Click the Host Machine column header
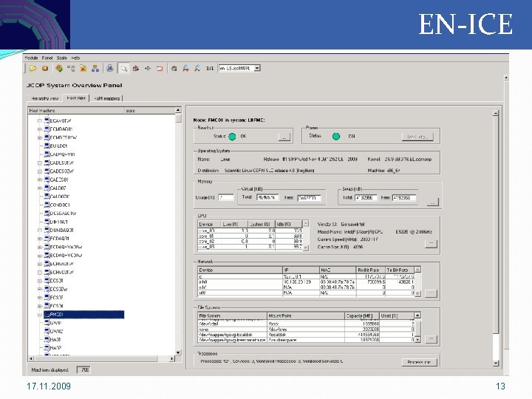 (76, 111)
